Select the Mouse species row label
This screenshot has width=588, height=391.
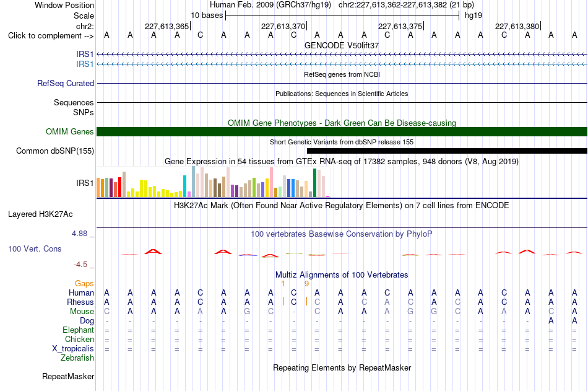pyautogui.click(x=82, y=311)
